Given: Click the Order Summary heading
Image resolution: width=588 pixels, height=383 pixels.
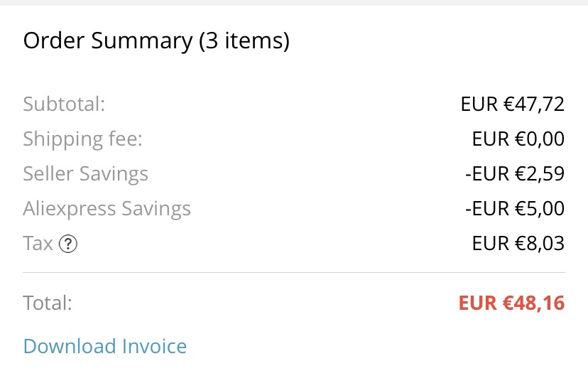Looking at the screenshot, I should 156,41.
